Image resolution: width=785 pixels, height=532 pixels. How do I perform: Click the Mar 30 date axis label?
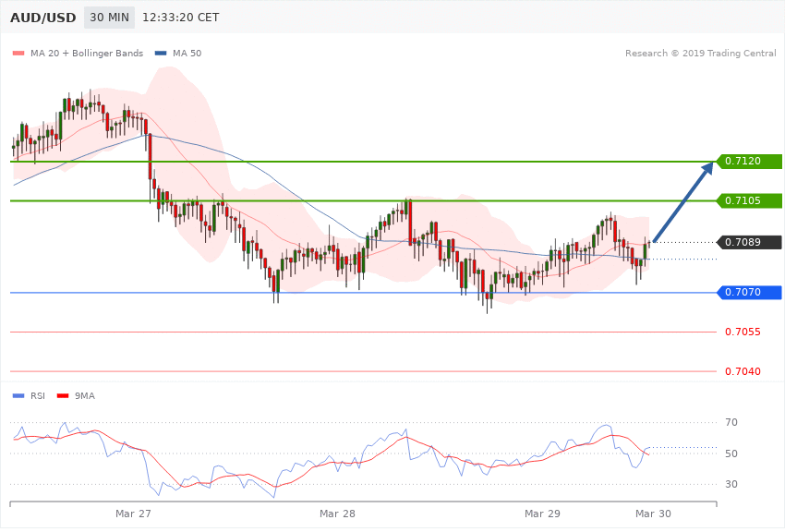point(653,514)
